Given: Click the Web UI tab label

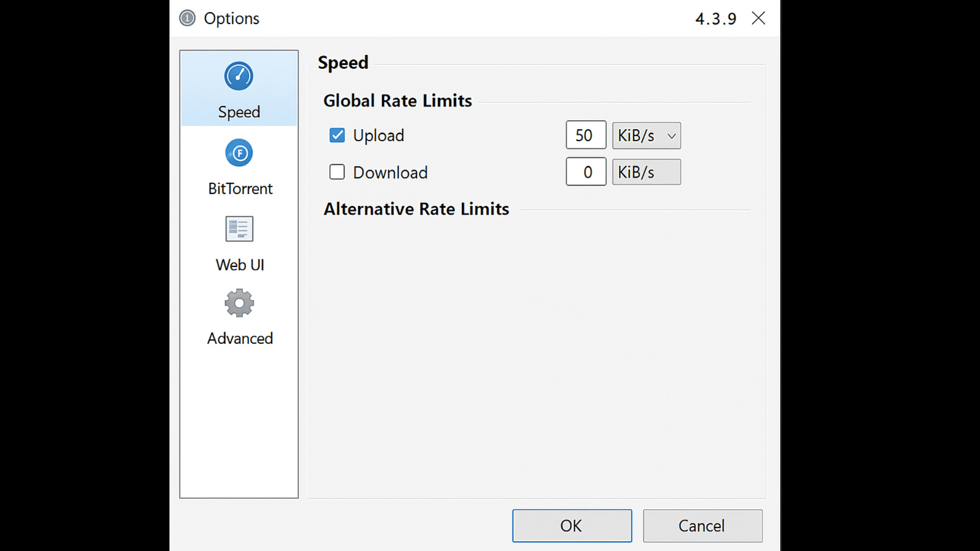Looking at the screenshot, I should pyautogui.click(x=240, y=265).
